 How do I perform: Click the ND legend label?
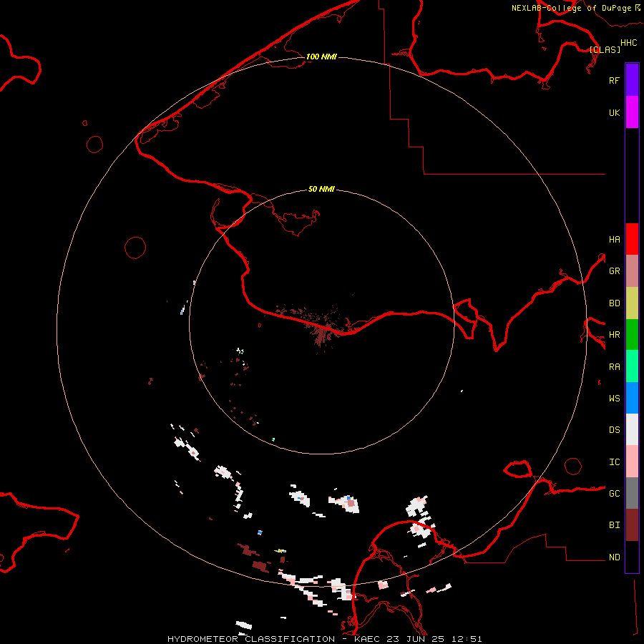pyautogui.click(x=614, y=557)
